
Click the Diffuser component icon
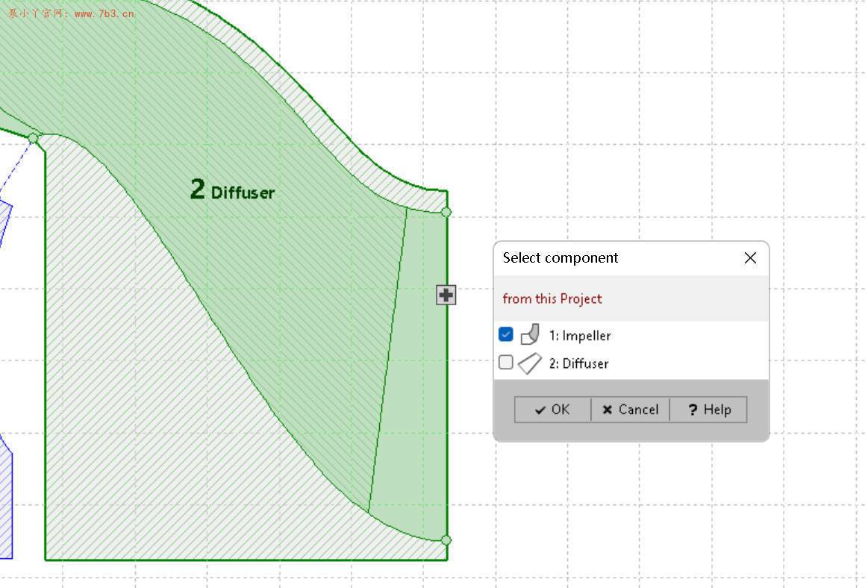(530, 363)
